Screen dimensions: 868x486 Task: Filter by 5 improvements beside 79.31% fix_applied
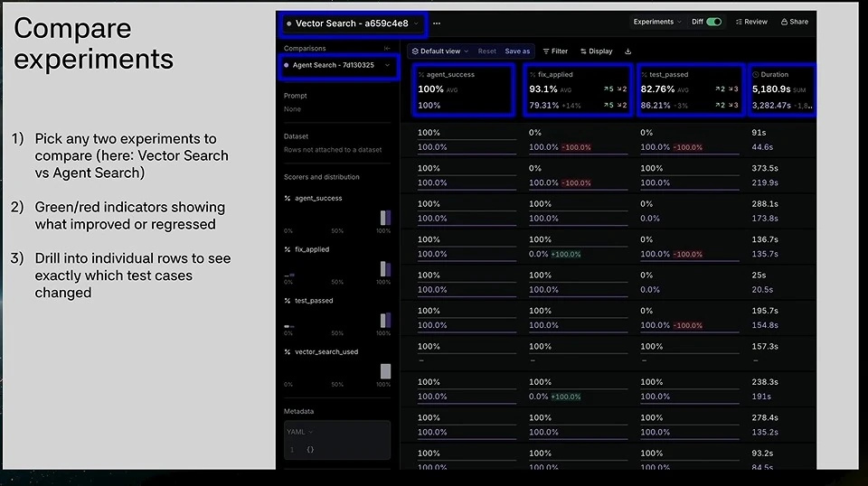tap(609, 105)
